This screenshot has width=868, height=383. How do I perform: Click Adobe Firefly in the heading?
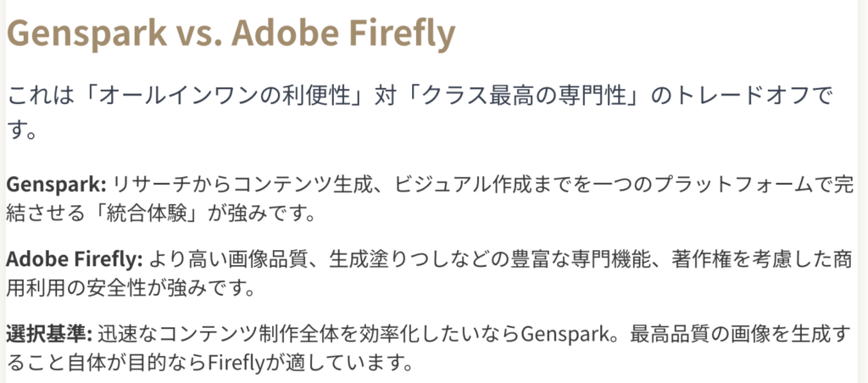pos(346,33)
